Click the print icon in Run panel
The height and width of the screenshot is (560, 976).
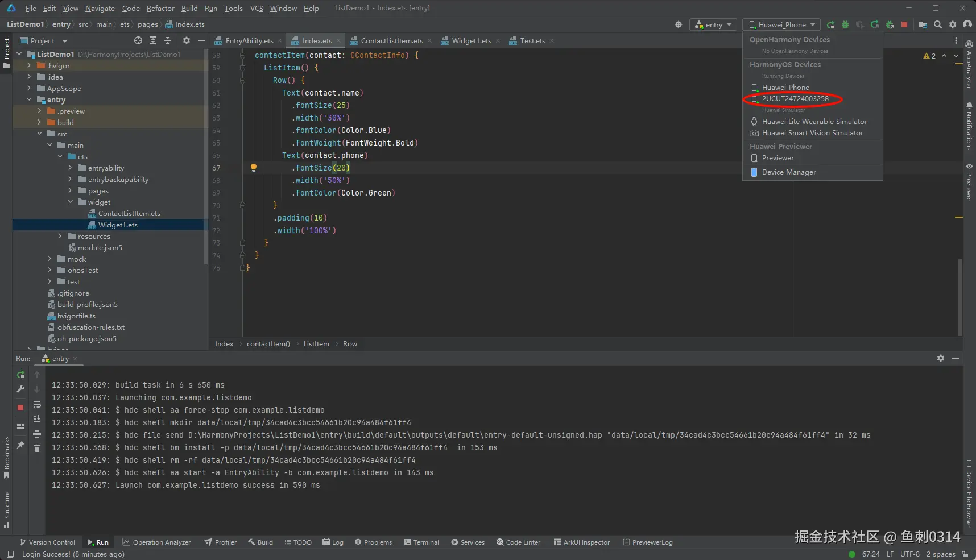(x=37, y=434)
